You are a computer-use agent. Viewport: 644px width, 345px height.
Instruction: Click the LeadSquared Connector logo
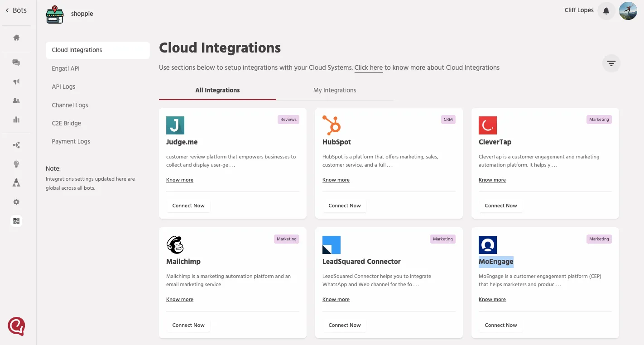(332, 245)
